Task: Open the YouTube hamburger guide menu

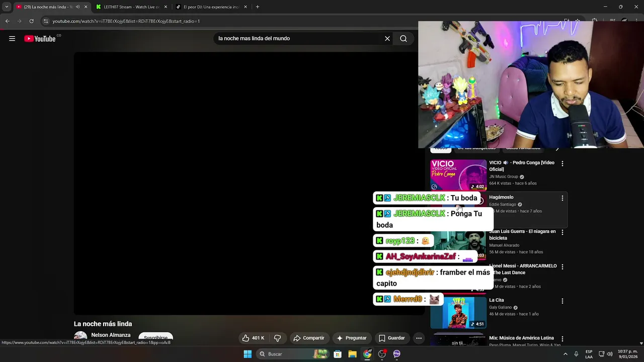Action: click(x=12, y=39)
